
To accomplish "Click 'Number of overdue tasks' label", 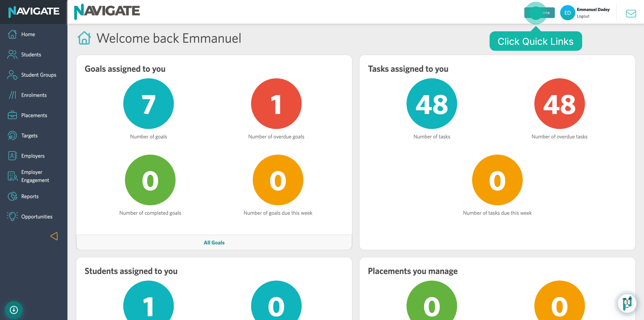I will click(560, 137).
